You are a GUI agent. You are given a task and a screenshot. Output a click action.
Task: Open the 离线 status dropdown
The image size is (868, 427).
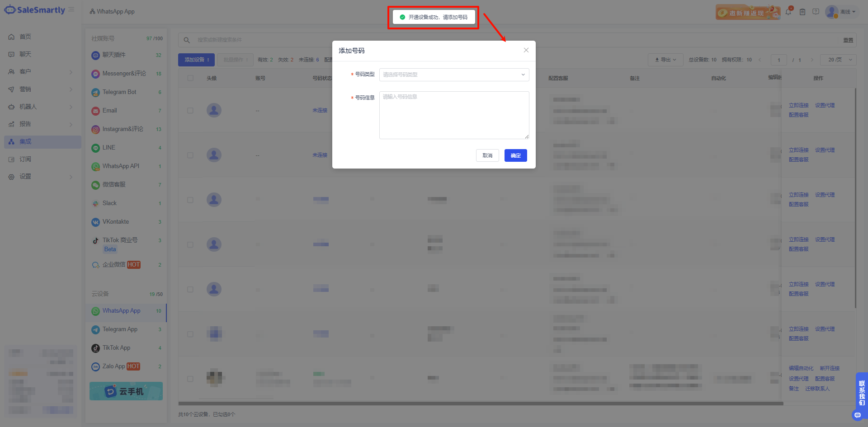click(848, 12)
